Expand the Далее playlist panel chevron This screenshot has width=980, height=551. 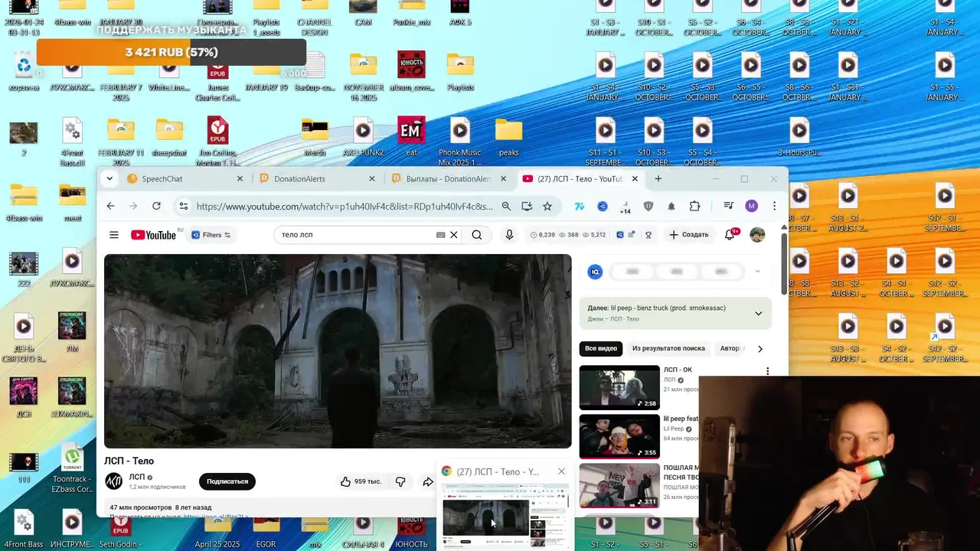(x=758, y=313)
